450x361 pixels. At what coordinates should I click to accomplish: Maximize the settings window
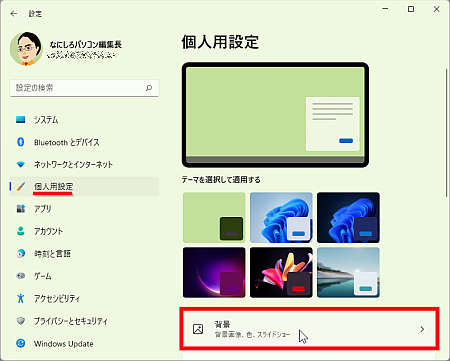point(411,9)
